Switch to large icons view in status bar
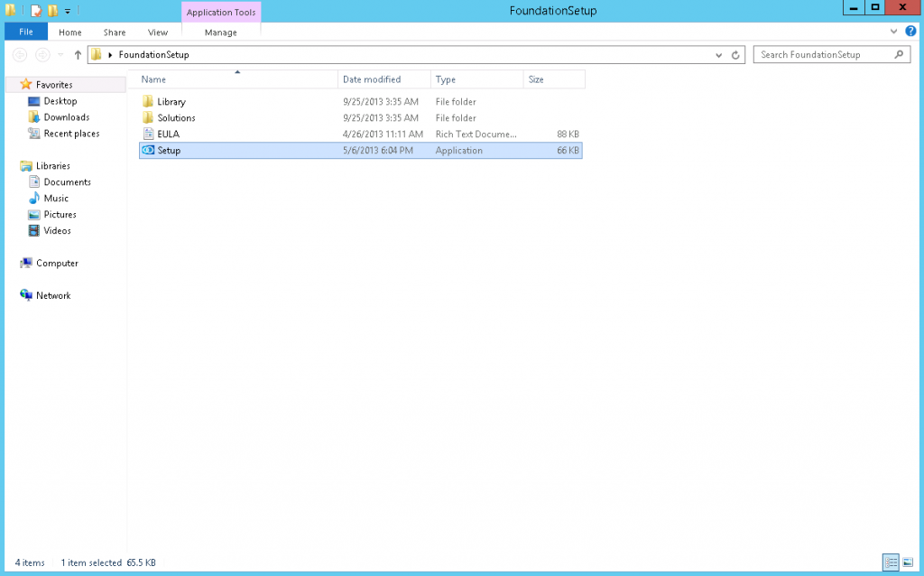The image size is (924, 576). [x=907, y=562]
